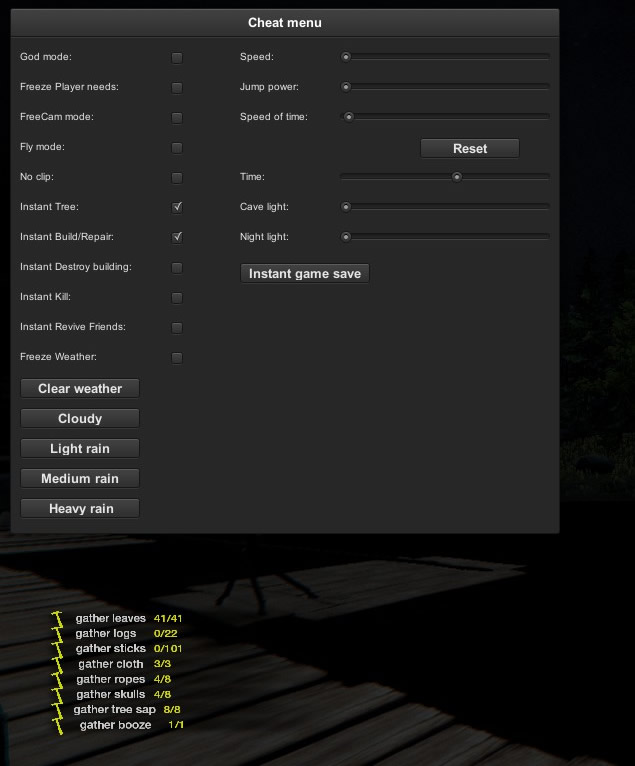Image resolution: width=635 pixels, height=766 pixels.
Task: Click the Clear weather button
Action: (x=80, y=388)
